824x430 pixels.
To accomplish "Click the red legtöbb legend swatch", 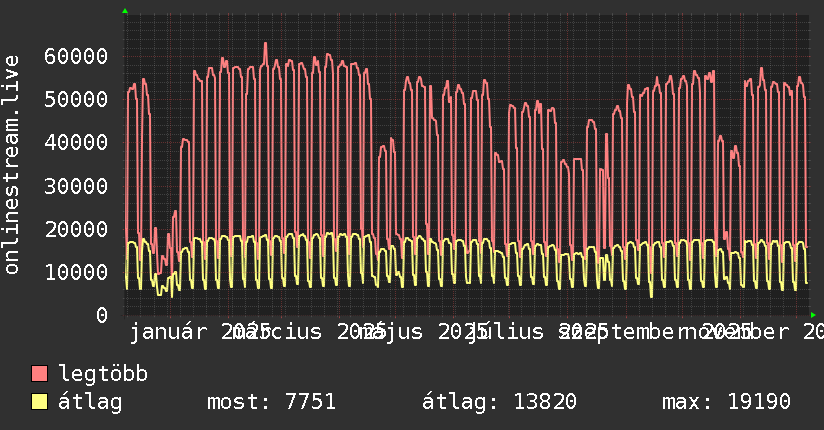I will pos(40,375).
